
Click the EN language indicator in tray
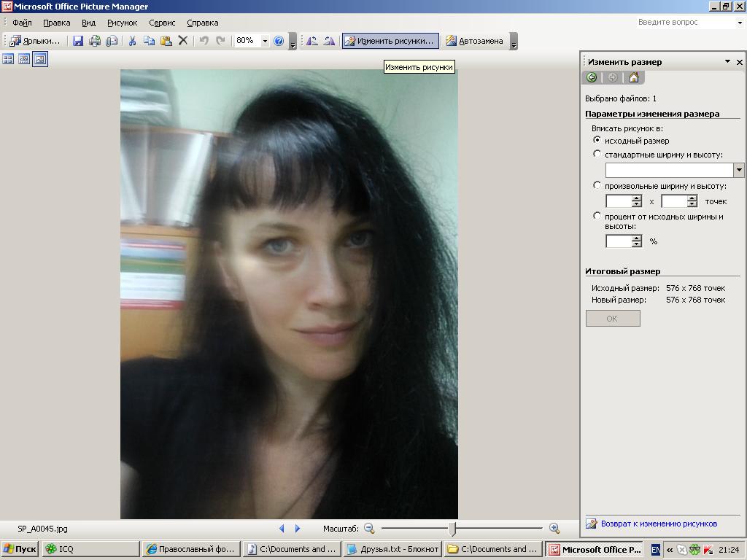[x=656, y=550]
